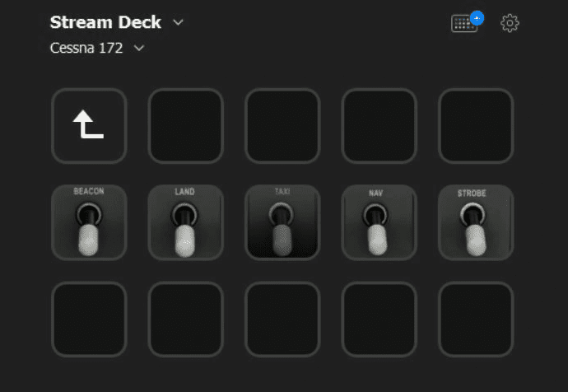Select the empty key below the TAXI switch

pos(282,320)
